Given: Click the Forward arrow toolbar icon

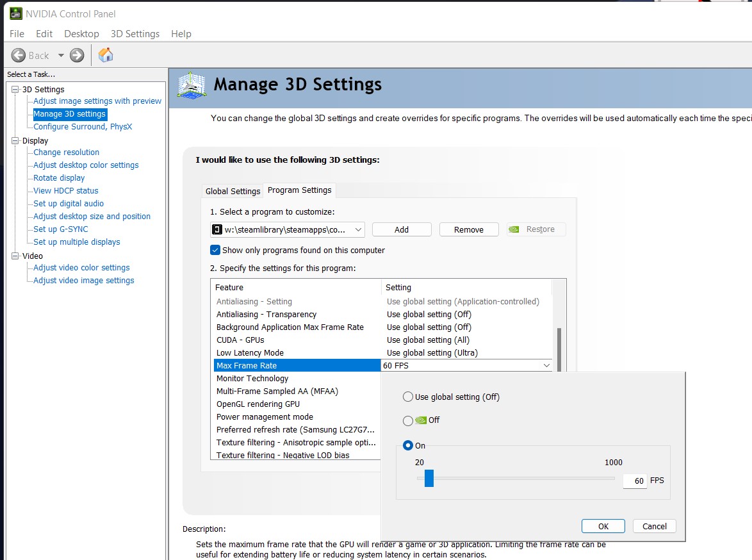Looking at the screenshot, I should tap(77, 55).
